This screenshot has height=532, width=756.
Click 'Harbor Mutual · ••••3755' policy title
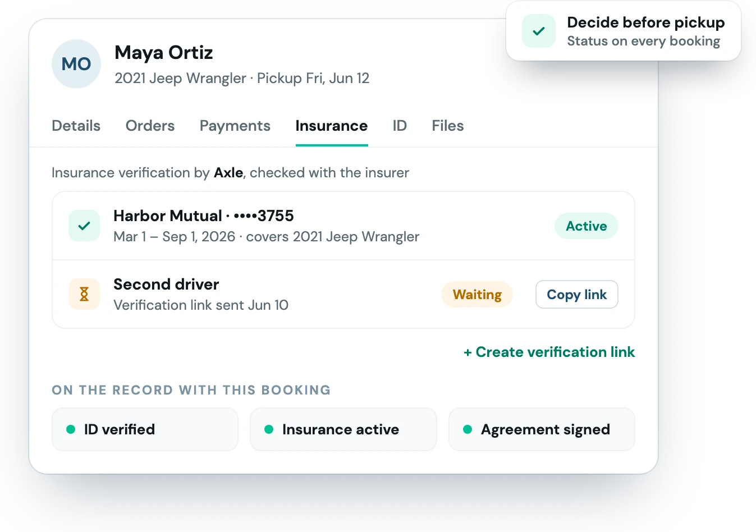[204, 215]
